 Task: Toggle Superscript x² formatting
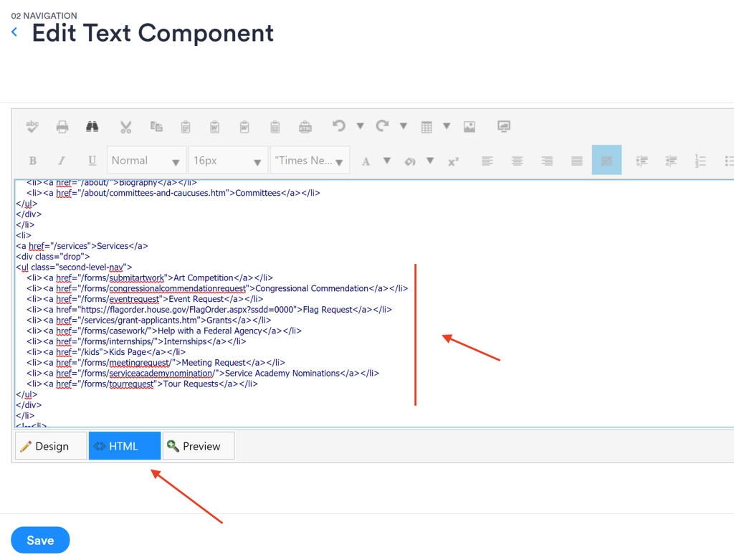point(453,161)
